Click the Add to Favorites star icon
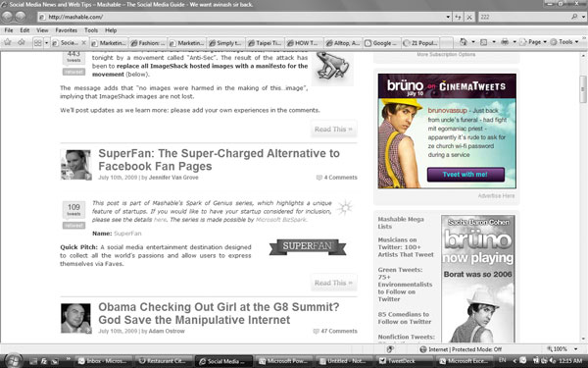This screenshot has width=588, height=368. (x=21, y=42)
